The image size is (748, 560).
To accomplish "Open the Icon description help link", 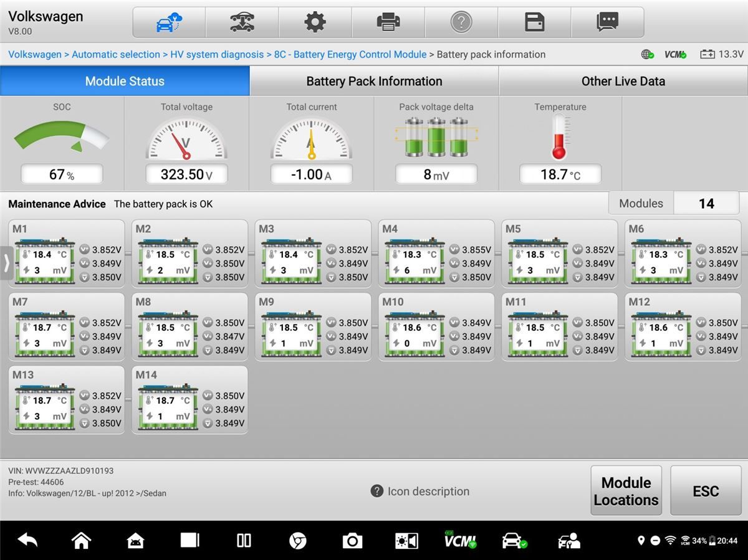I will [420, 491].
